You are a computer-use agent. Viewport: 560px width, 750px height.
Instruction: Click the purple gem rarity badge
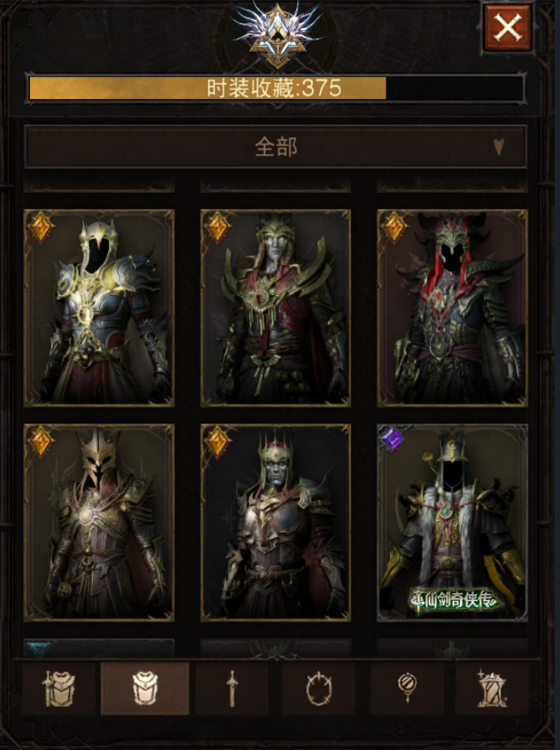[x=393, y=439]
